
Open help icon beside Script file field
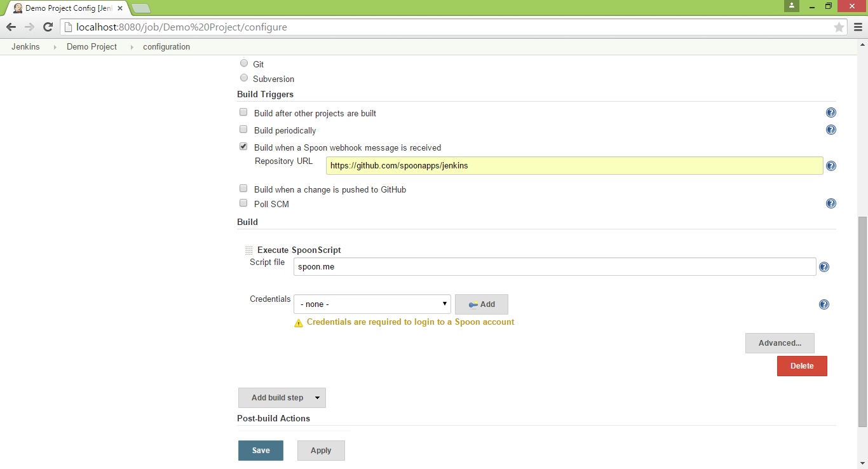824,267
